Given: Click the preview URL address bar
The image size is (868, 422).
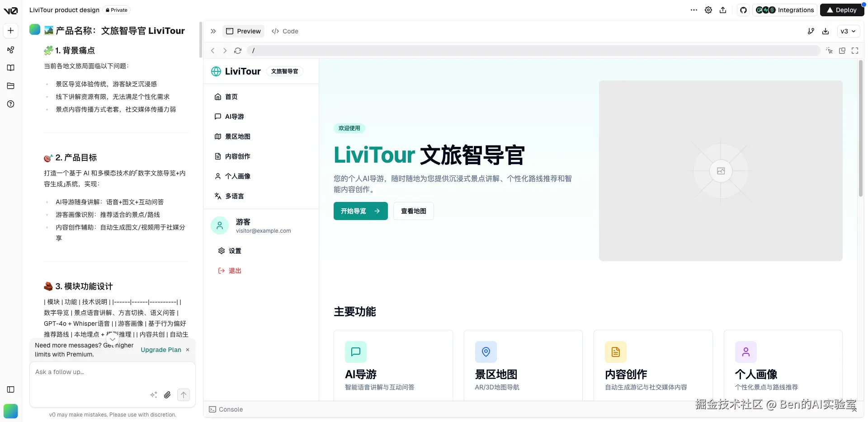Looking at the screenshot, I should pos(533,51).
